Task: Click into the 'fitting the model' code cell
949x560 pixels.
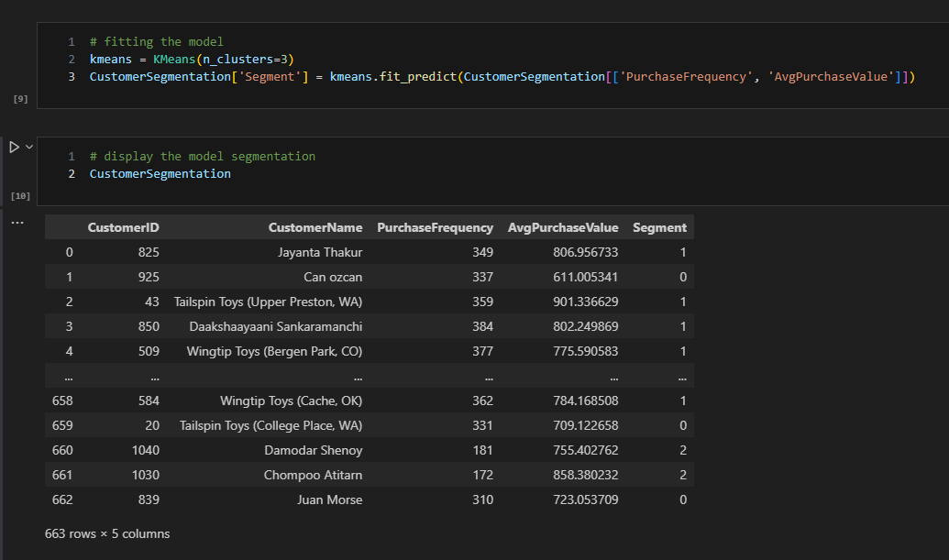Action: coord(492,65)
